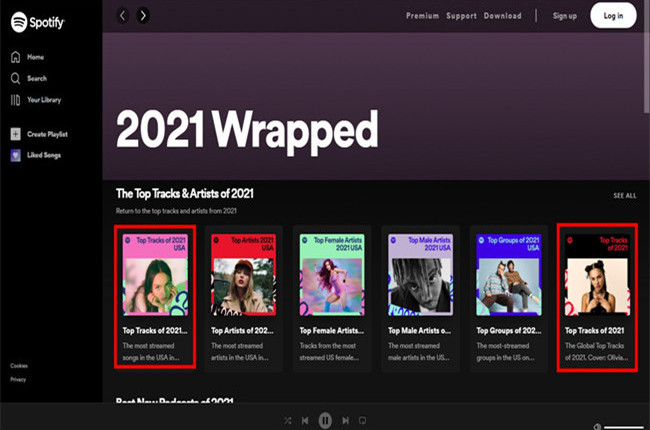Open Top Tracks of 2021 USA cover
The width and height of the screenshot is (650, 430).
[x=155, y=275]
